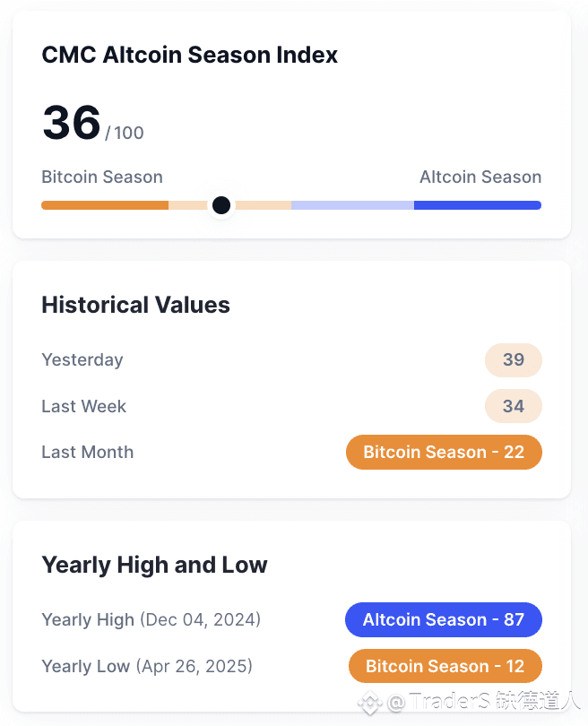Click the solid blue segment of the season bar

pyautogui.click(x=477, y=205)
